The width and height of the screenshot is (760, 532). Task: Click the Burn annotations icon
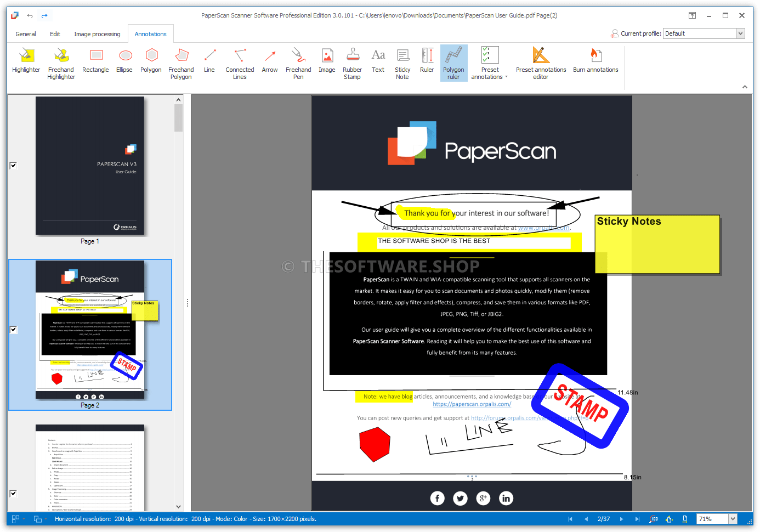click(595, 60)
